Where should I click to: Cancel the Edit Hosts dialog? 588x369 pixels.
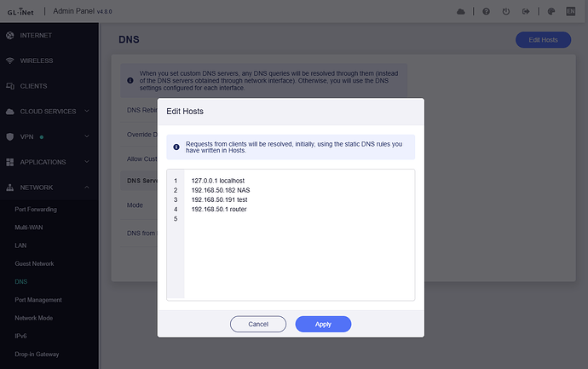(258, 325)
